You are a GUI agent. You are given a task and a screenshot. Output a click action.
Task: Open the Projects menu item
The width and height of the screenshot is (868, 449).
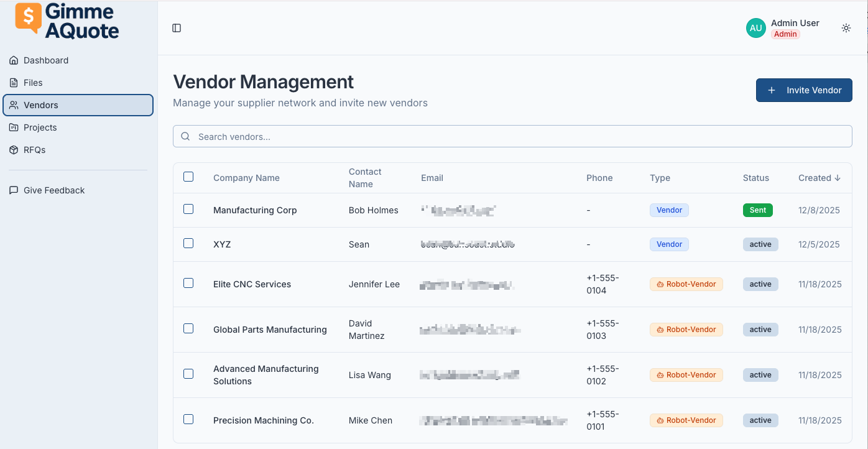coord(40,127)
